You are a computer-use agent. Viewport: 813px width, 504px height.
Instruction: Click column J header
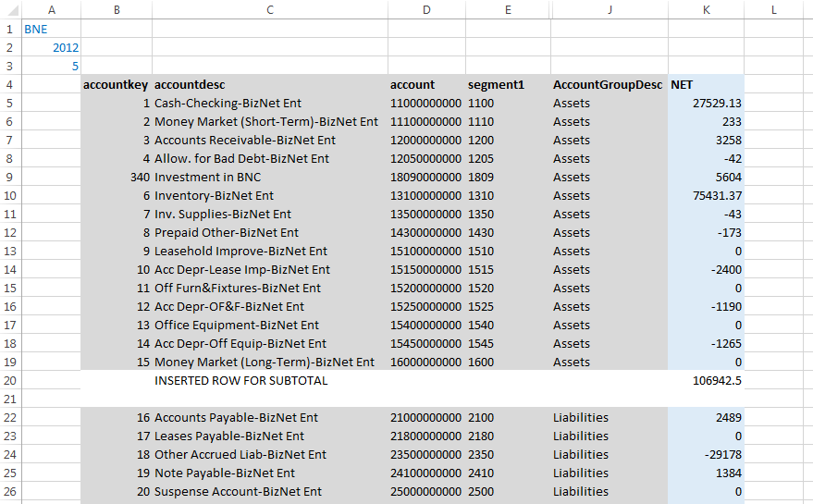tap(609, 9)
